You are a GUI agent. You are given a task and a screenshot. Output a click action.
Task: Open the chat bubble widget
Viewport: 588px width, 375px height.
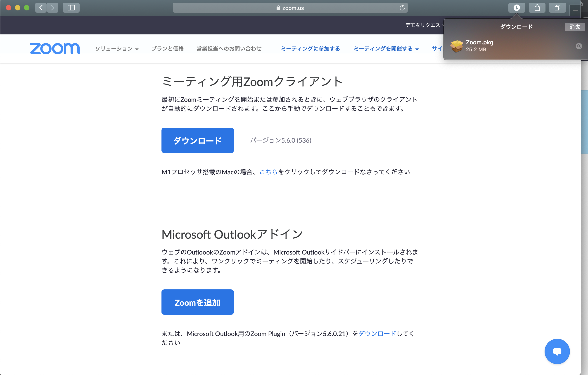(x=557, y=351)
